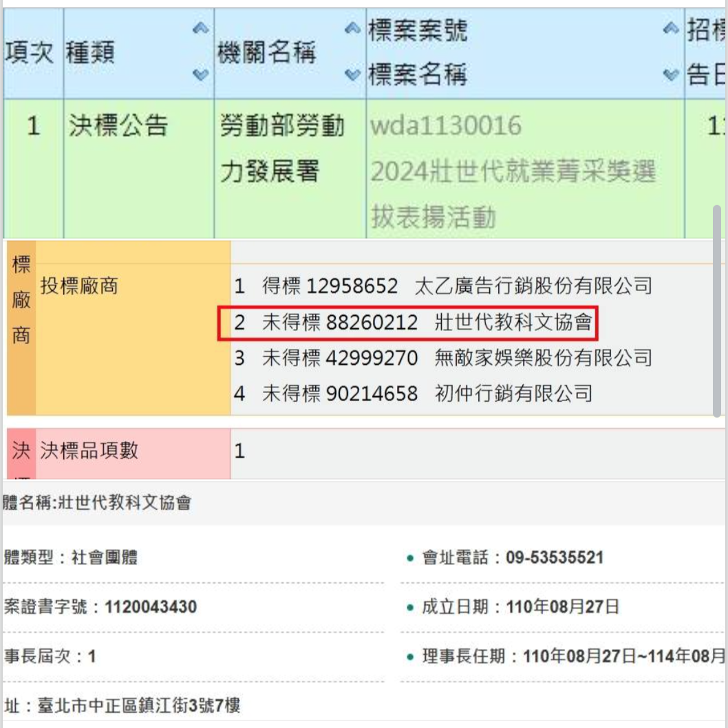
Task: Select the 投標廠商 label
Action: [79, 286]
